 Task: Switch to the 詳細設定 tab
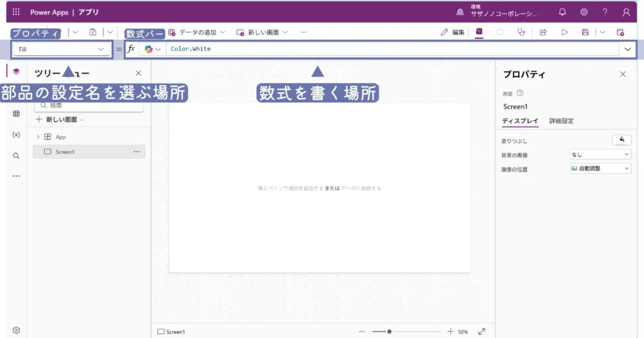coord(561,121)
